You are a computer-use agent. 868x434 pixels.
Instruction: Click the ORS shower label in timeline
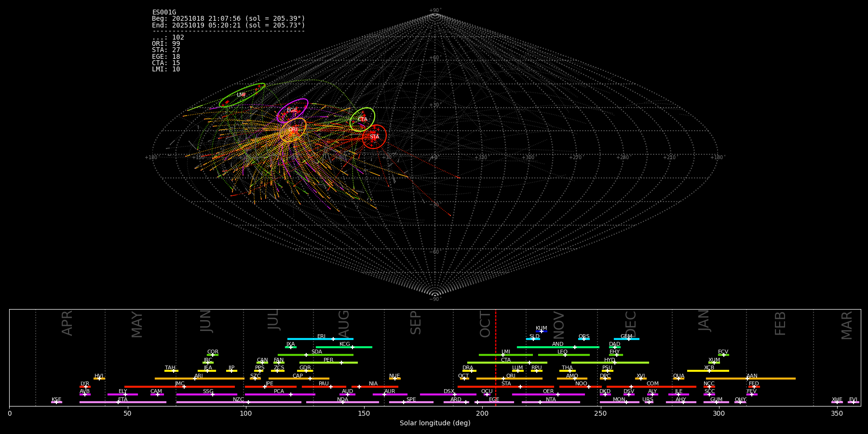point(584,337)
